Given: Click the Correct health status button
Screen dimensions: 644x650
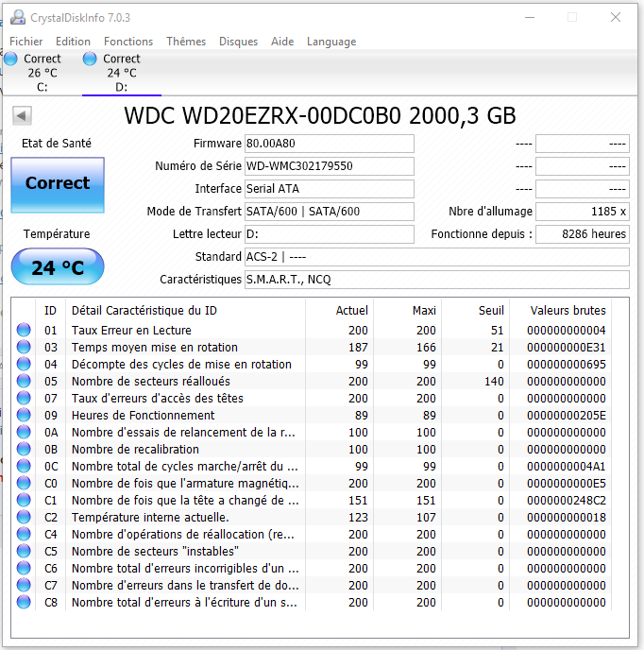Looking at the screenshot, I should [x=58, y=185].
